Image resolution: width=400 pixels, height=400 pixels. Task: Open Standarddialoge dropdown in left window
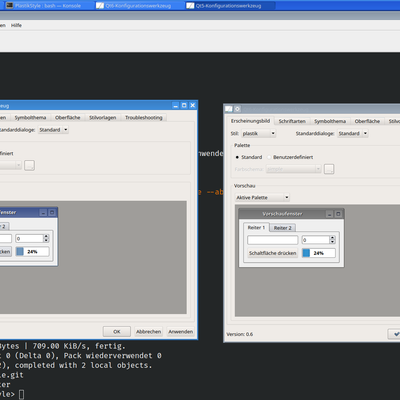[53, 130]
